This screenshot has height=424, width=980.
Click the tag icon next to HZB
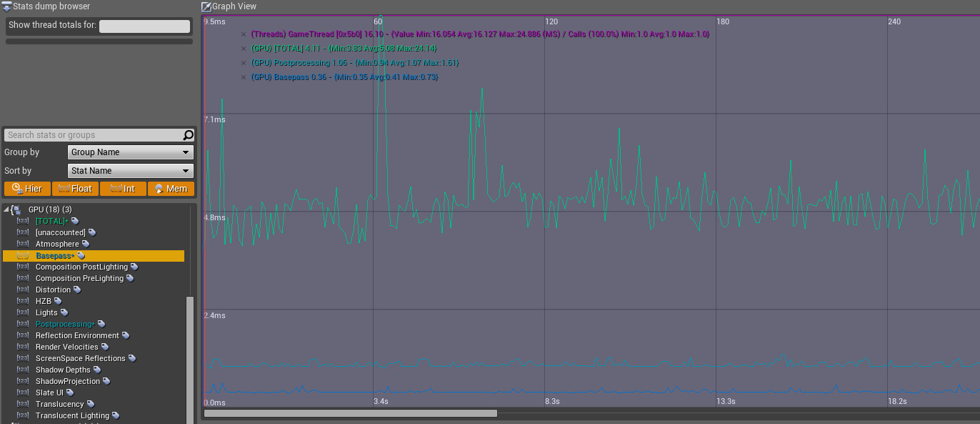point(58,301)
